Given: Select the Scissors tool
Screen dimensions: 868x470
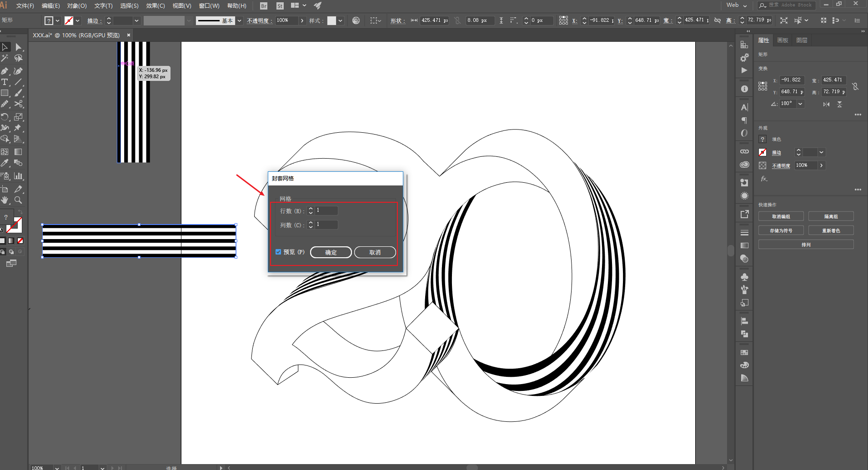Looking at the screenshot, I should pos(18,104).
